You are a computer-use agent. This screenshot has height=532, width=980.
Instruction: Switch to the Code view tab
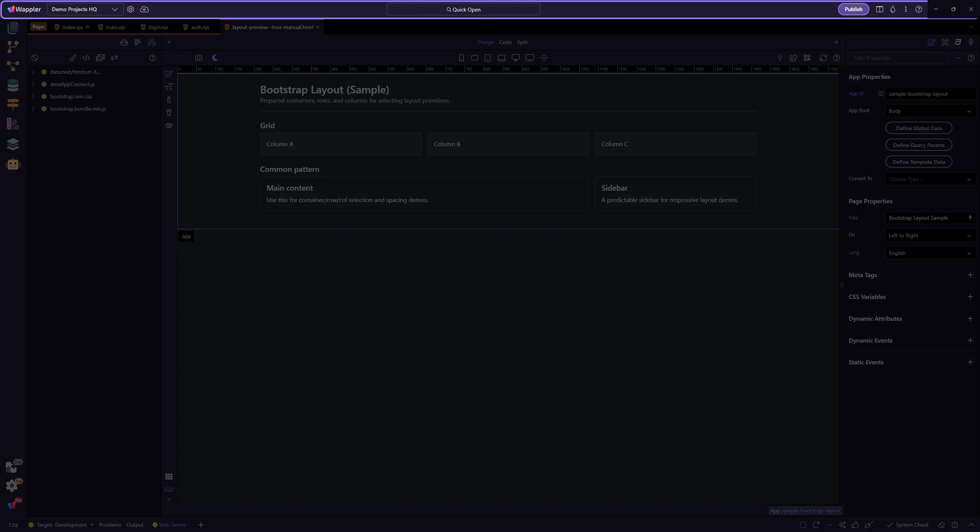coord(505,42)
